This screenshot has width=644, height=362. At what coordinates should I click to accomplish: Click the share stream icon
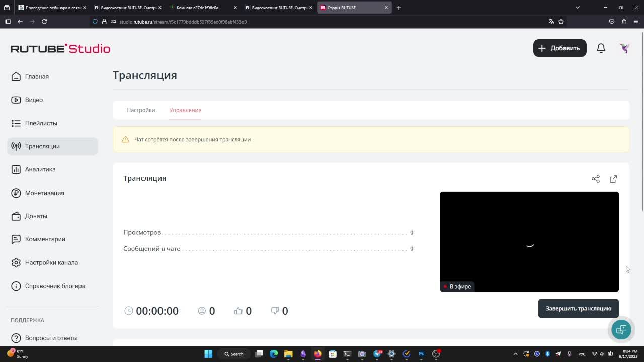(x=596, y=179)
